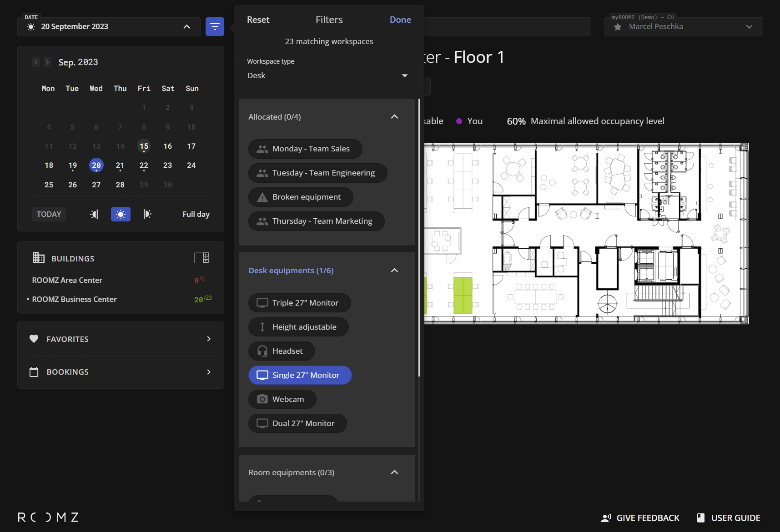Go to the next month arrow
This screenshot has width=780, height=532.
click(x=47, y=62)
